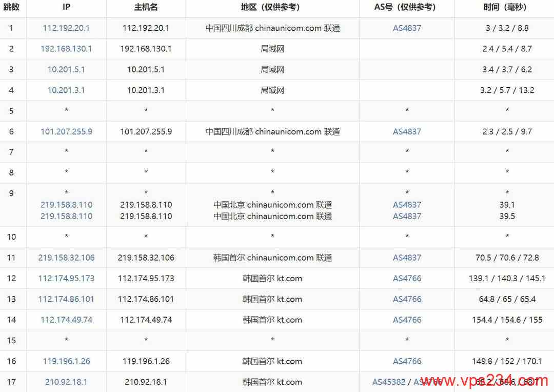This screenshot has height=392, width=554.
Task: Select hostname cell 210.92.18.1 in 主机名 column
Action: point(146,382)
